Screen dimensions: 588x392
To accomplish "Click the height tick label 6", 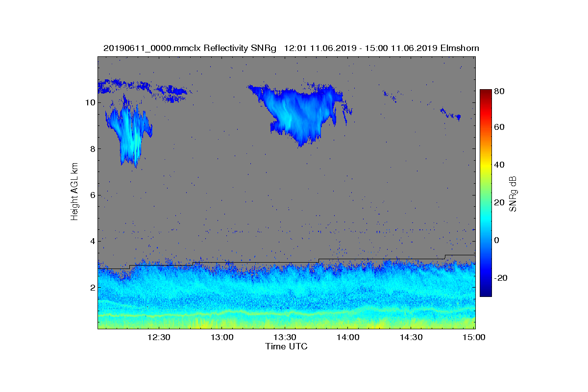I will pyautogui.click(x=92, y=195).
